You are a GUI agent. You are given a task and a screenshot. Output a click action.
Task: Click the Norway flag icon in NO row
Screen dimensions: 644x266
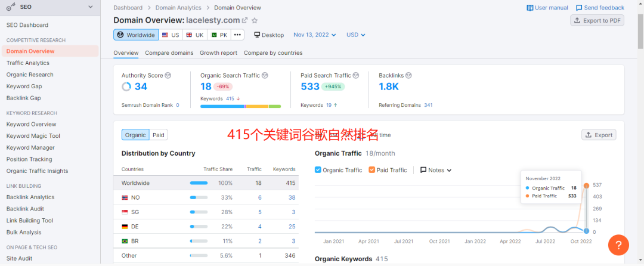[125, 197]
